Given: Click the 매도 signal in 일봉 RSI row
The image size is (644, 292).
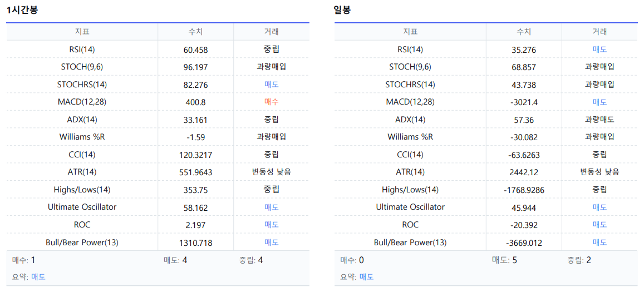Looking at the screenshot, I should [599, 50].
